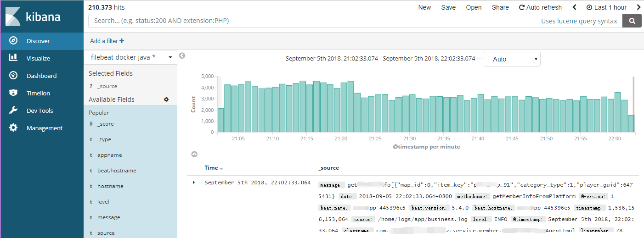The width and height of the screenshot is (644, 238).
Task: Open the Visualize bar chart icon
Action: 13,58
